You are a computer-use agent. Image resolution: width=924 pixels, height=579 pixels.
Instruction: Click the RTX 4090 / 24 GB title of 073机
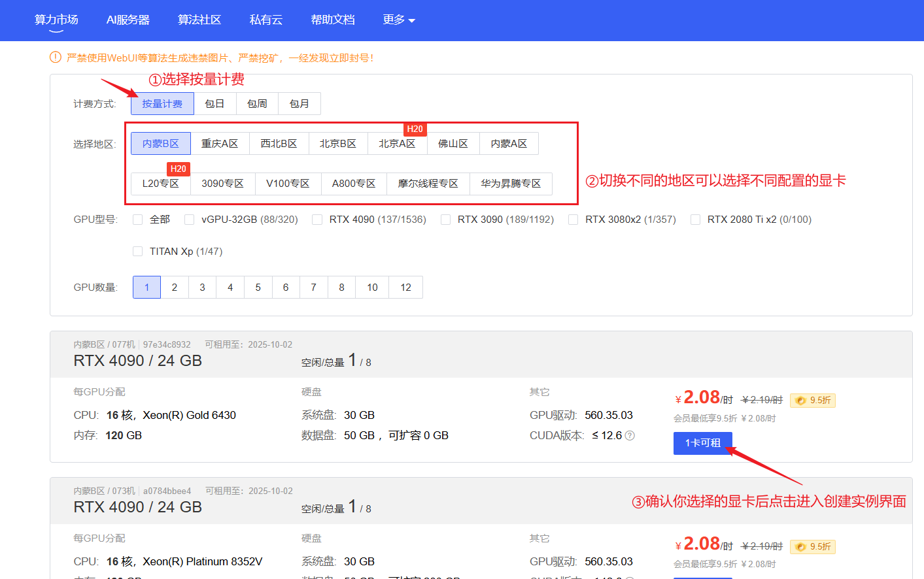pyautogui.click(x=138, y=507)
